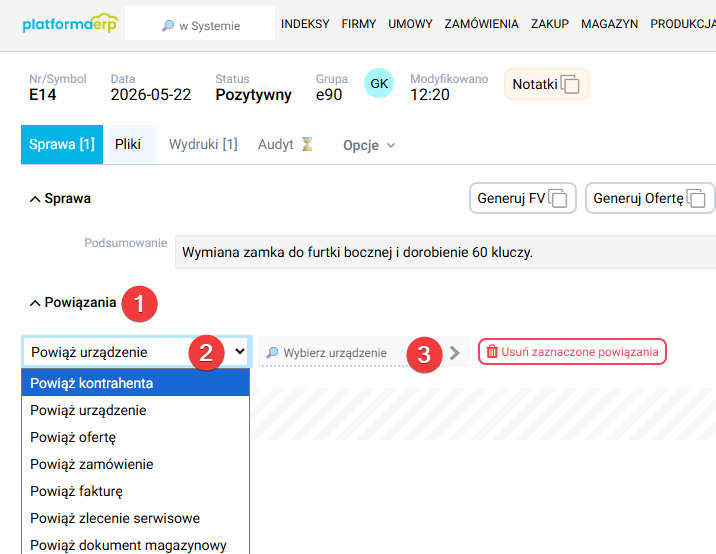716x554 pixels.
Task: Click the Podsumowanie text field
Action: 445,252
